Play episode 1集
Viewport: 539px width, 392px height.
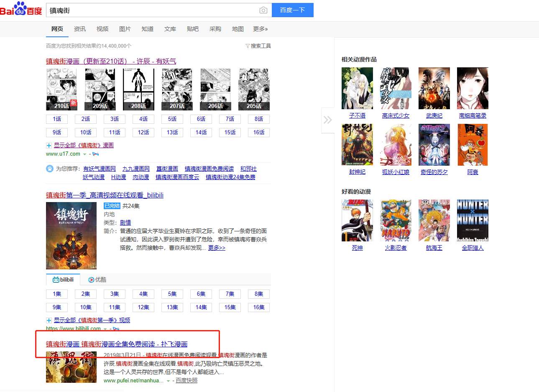point(57,294)
